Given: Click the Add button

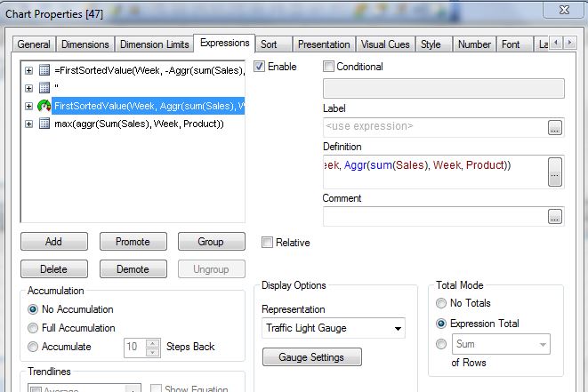Looking at the screenshot, I should pyautogui.click(x=54, y=242).
